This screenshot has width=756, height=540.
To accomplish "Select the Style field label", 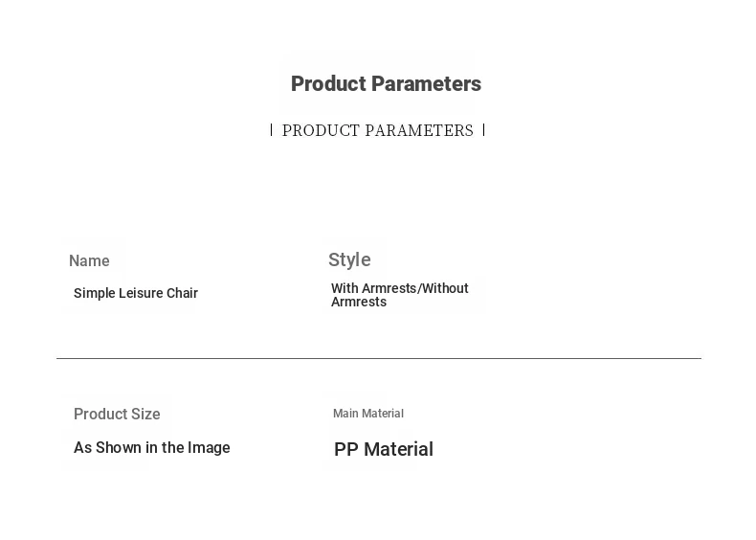I will coord(349,259).
